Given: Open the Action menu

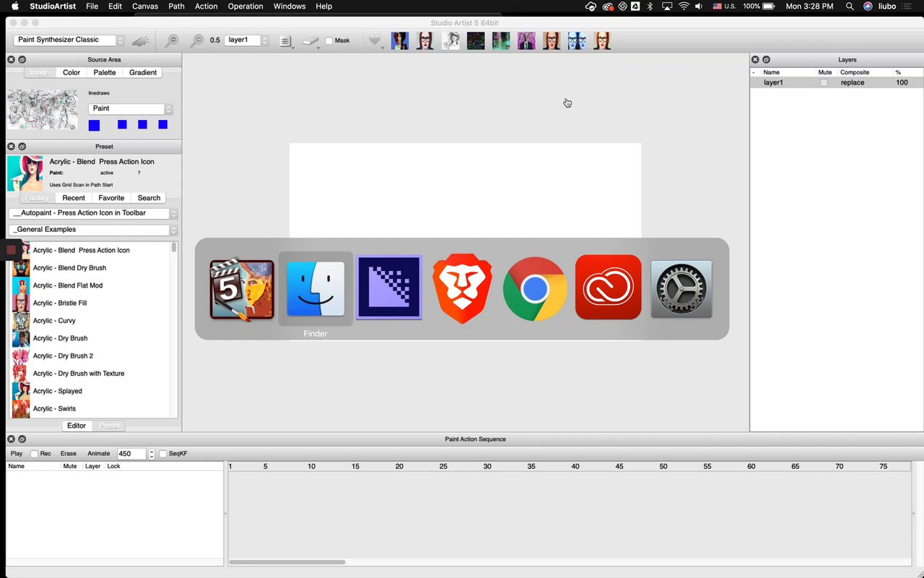Looking at the screenshot, I should point(206,6).
